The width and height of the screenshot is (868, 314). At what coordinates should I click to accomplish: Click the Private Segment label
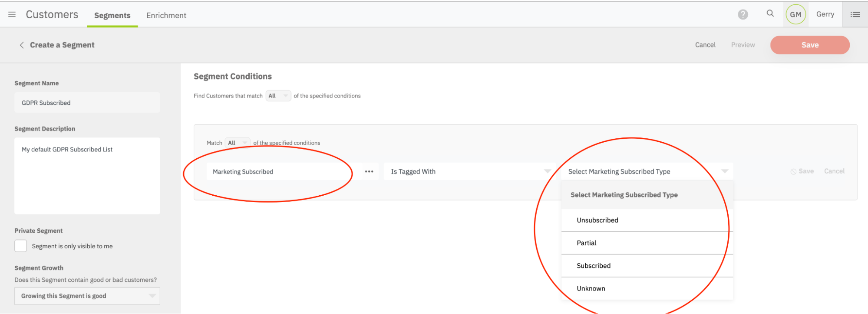(x=39, y=230)
